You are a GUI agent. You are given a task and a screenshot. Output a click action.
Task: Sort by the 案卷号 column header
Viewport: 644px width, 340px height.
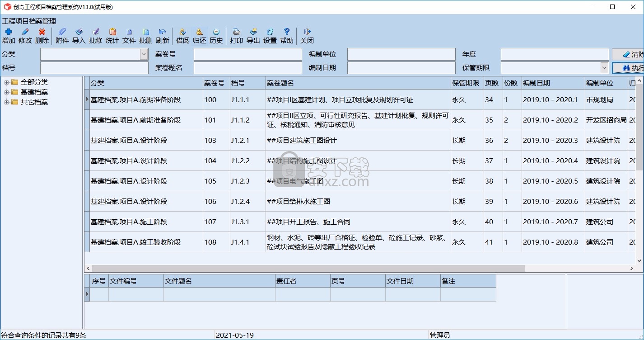[216, 83]
